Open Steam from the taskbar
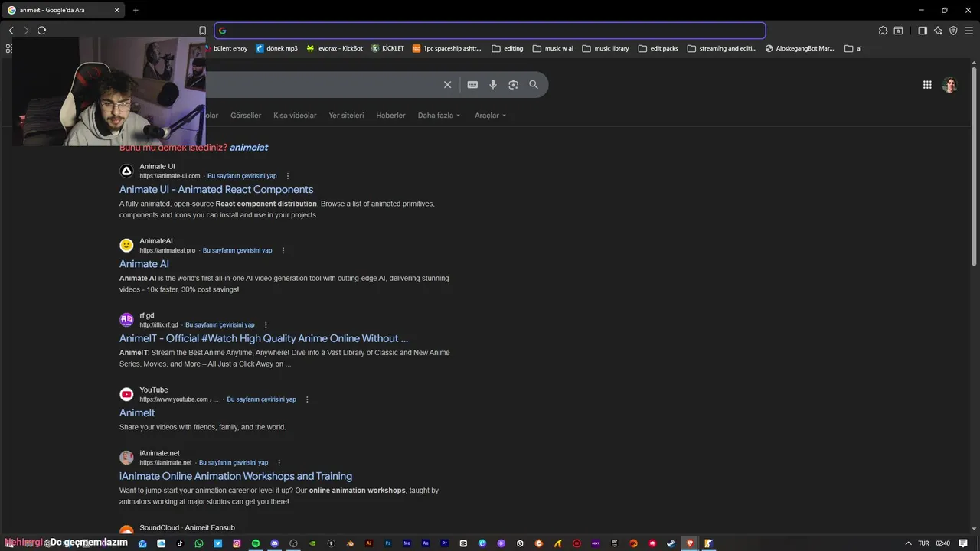 point(671,543)
